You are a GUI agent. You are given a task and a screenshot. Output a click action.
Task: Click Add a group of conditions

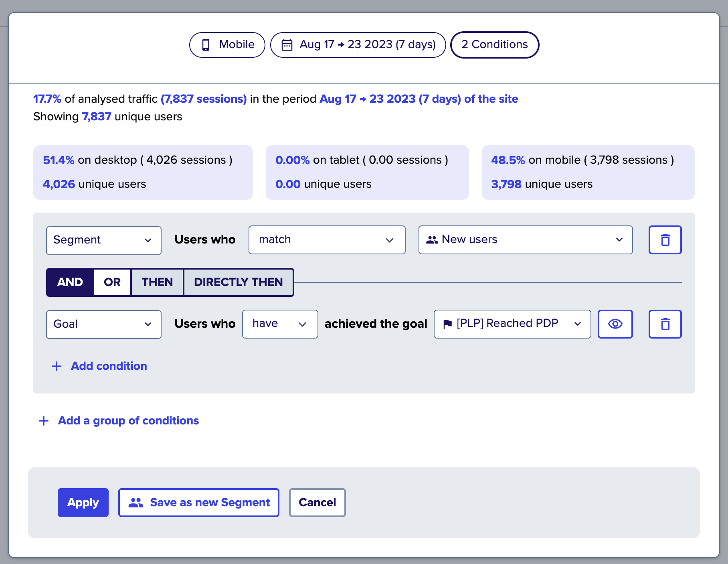(128, 421)
